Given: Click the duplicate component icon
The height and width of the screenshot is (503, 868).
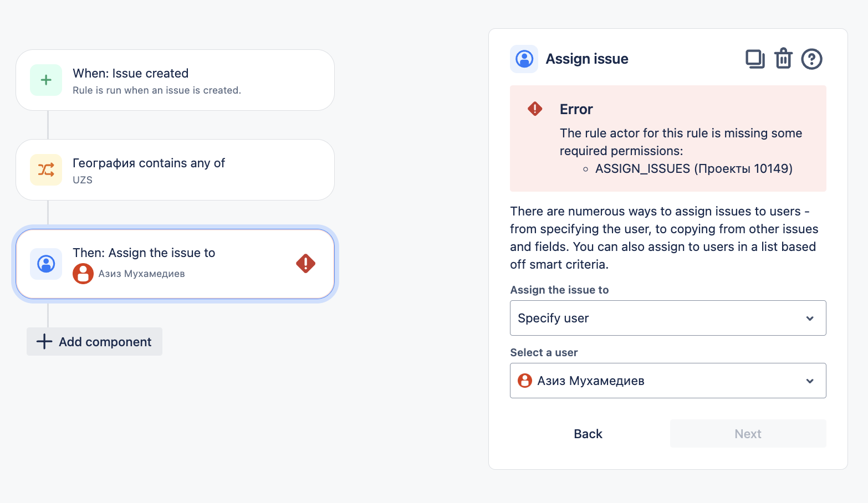Looking at the screenshot, I should [x=755, y=59].
